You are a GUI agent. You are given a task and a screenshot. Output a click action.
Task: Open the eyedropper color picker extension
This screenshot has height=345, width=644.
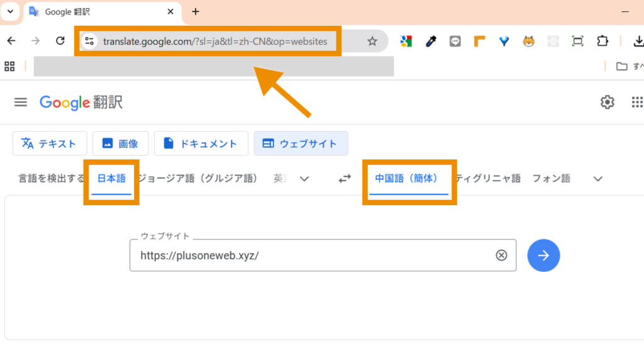[431, 42]
